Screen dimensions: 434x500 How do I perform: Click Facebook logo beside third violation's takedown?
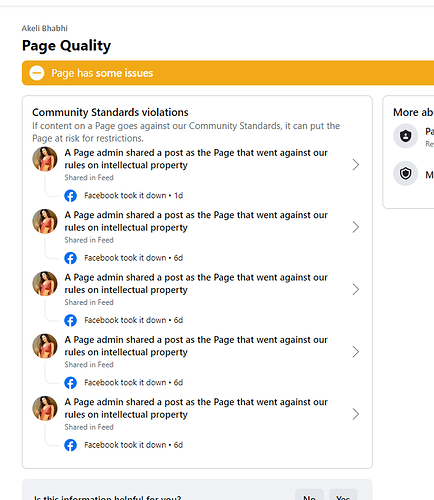coord(70,320)
